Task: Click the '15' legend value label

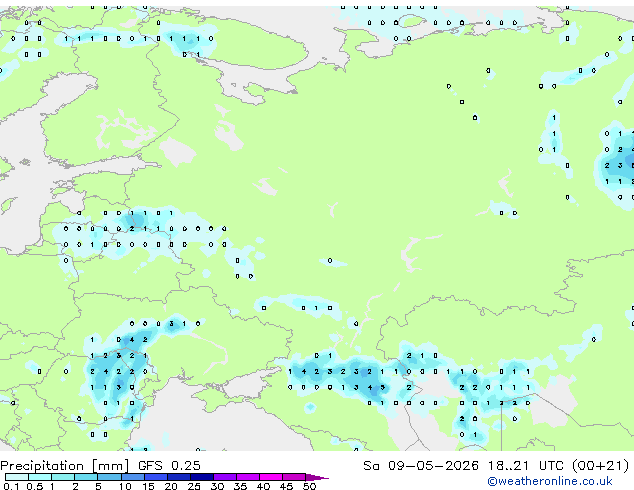Action: [148, 486]
